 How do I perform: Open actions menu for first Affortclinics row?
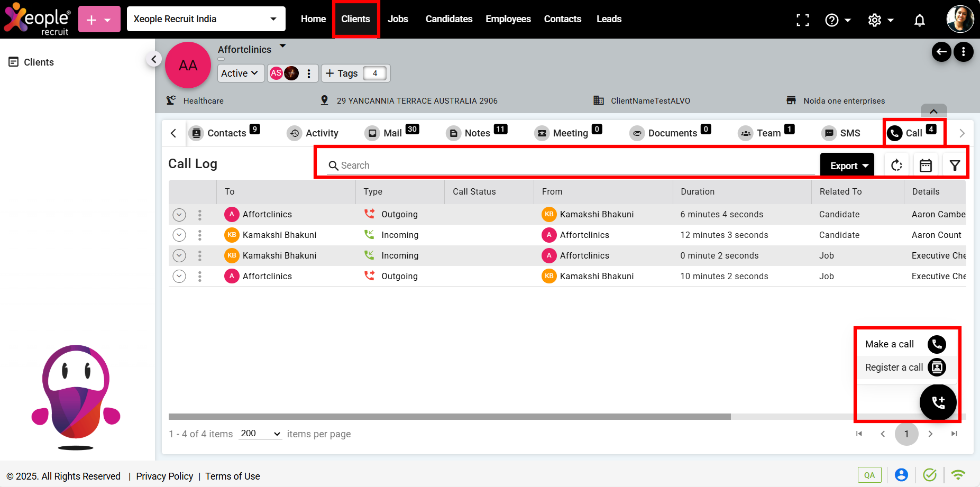199,215
